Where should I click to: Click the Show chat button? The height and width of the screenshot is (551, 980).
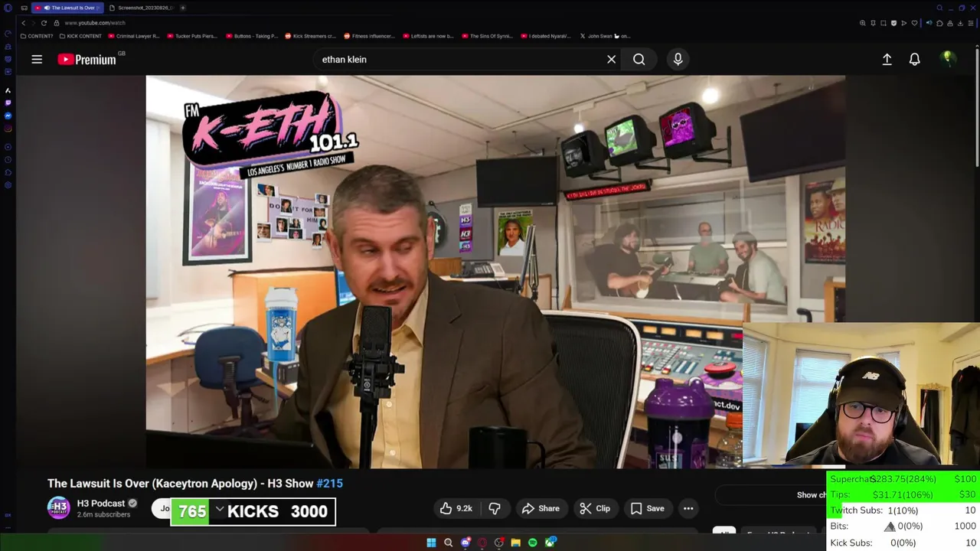click(812, 495)
